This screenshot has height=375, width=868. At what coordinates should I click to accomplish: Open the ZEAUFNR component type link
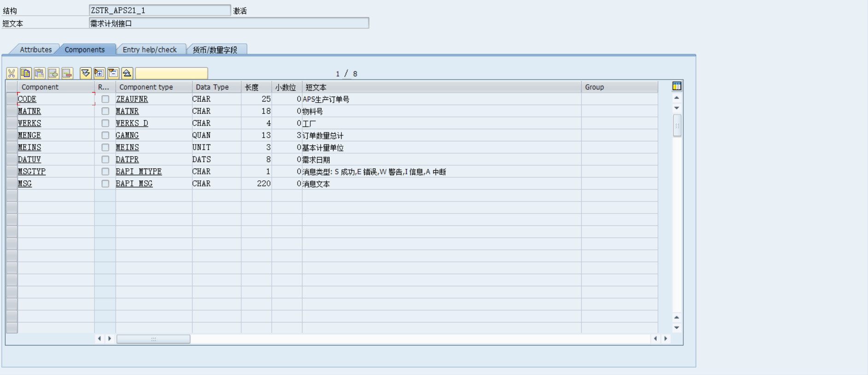pos(132,99)
